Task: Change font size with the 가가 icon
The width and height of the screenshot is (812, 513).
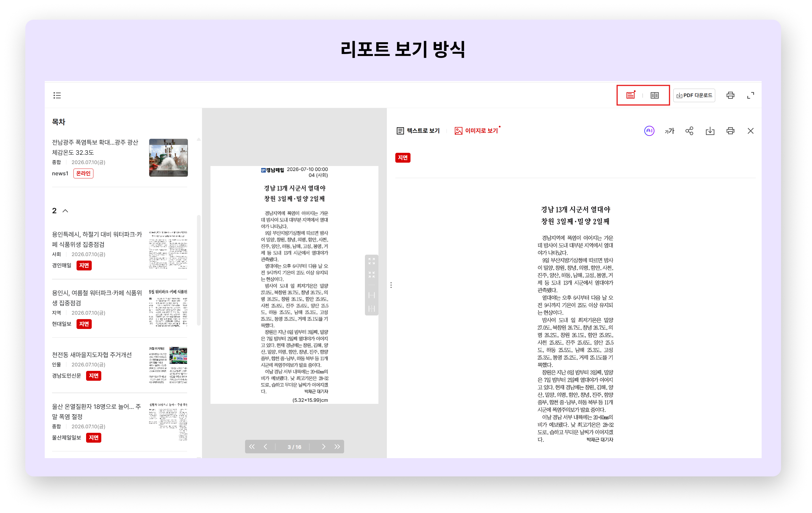Action: click(x=669, y=131)
